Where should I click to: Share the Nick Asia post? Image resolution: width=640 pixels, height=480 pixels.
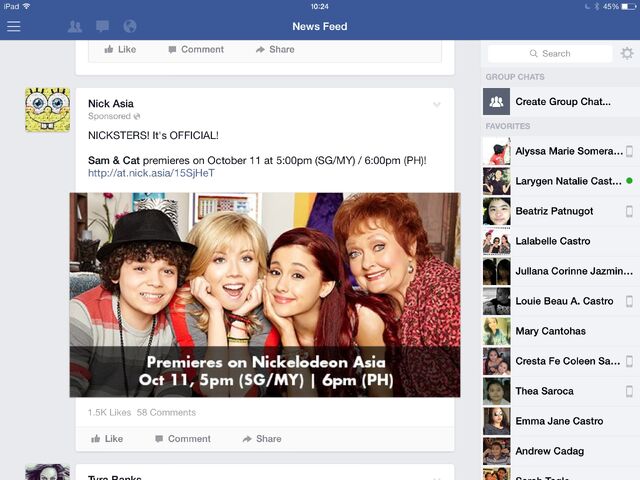[x=262, y=439]
